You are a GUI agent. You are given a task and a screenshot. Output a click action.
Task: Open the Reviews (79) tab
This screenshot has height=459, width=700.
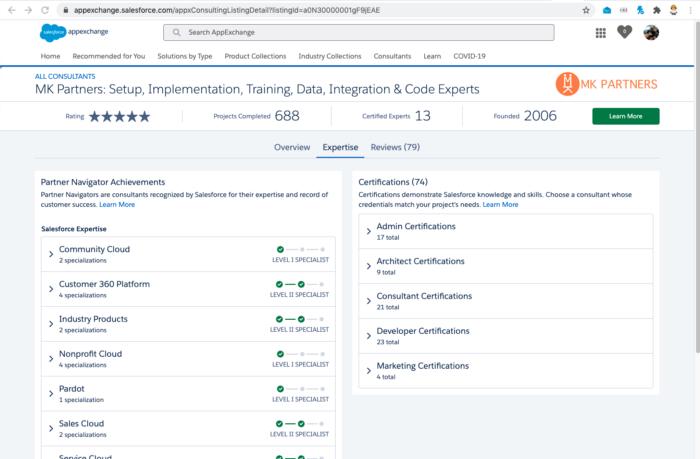[x=395, y=147]
